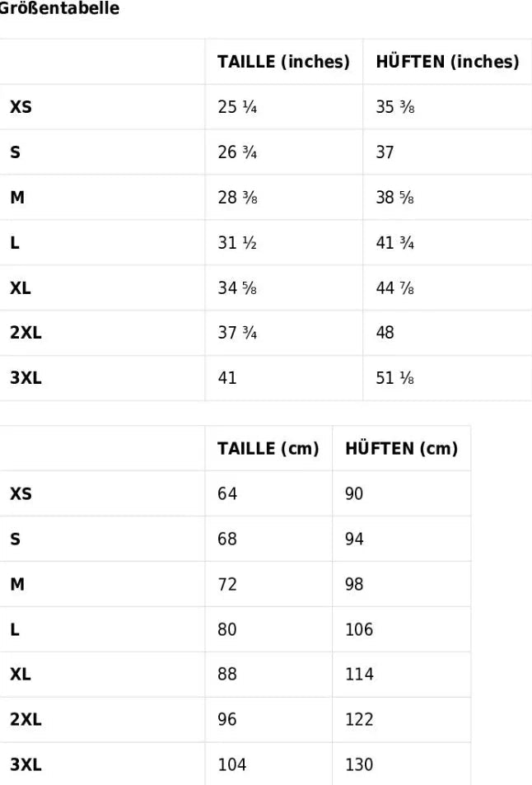The image size is (532, 785).
Task: Click the waist value 25 ¼
Action: coord(237,107)
